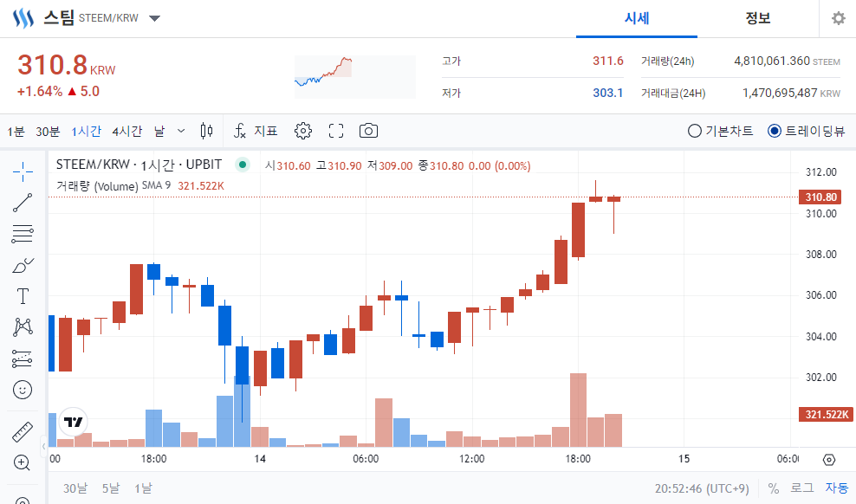Open page settings gear at top right
Image resolution: width=856 pixels, height=504 pixels.
[839, 18]
